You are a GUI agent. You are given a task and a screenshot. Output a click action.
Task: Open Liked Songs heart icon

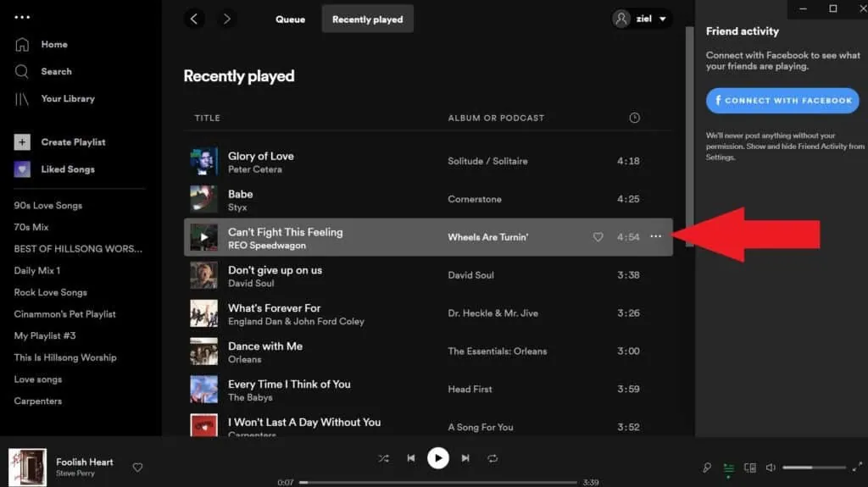[22, 169]
